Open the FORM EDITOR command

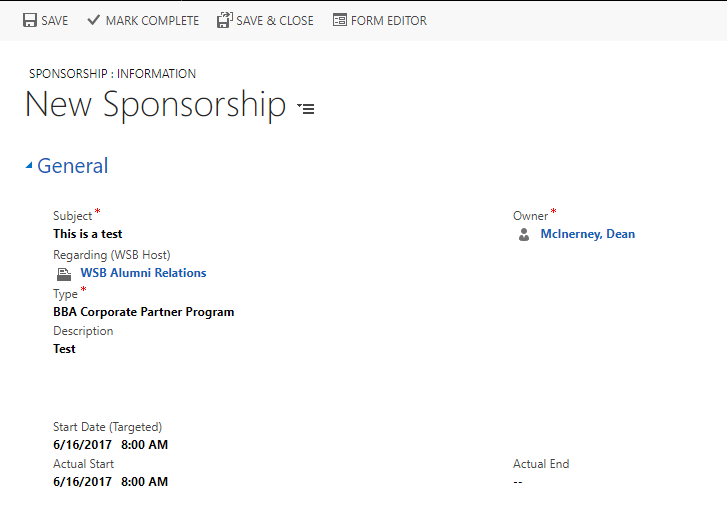(388, 20)
